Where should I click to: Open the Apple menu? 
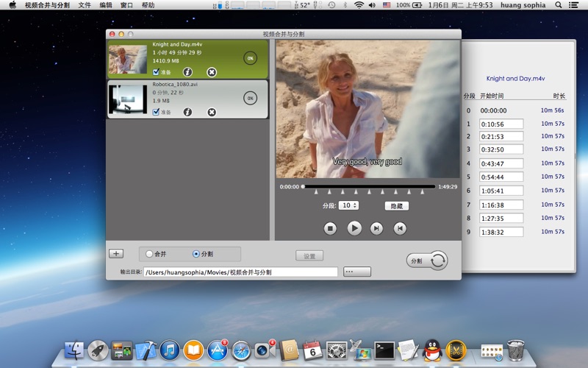(12, 5)
